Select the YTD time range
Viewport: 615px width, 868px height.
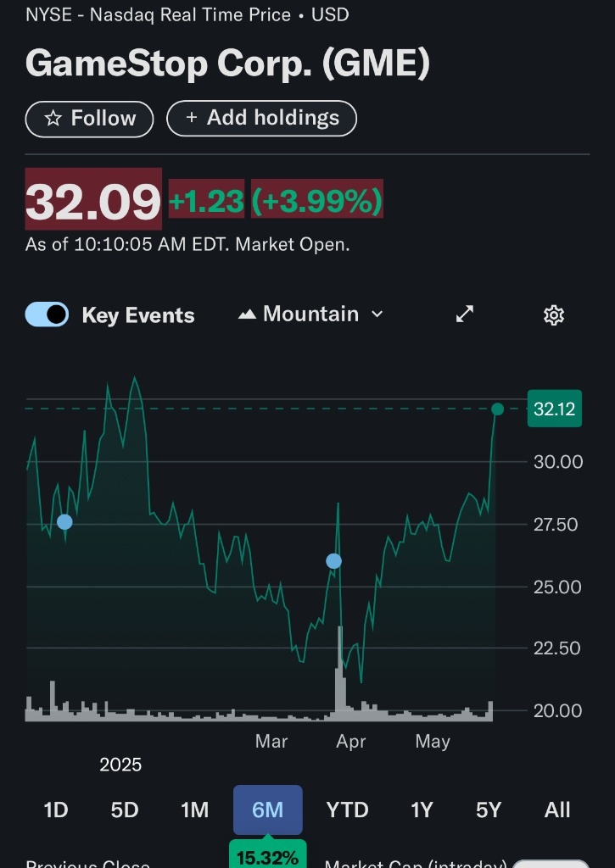(x=348, y=810)
